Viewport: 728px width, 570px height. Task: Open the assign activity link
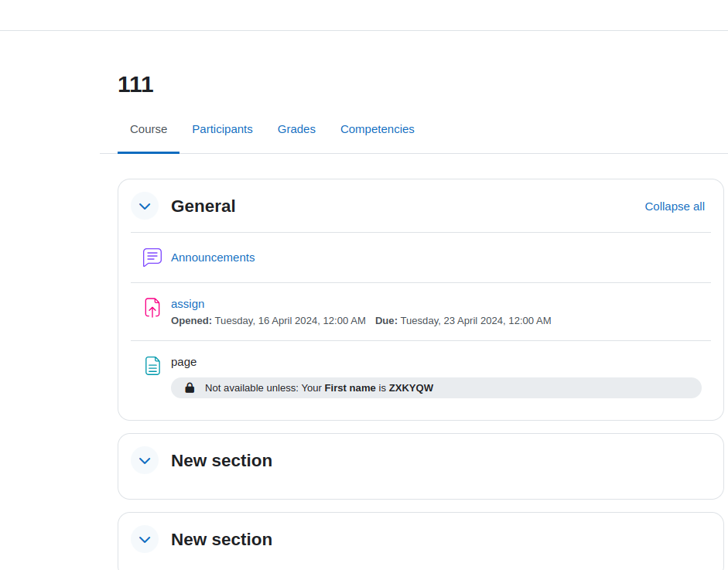[x=187, y=304]
